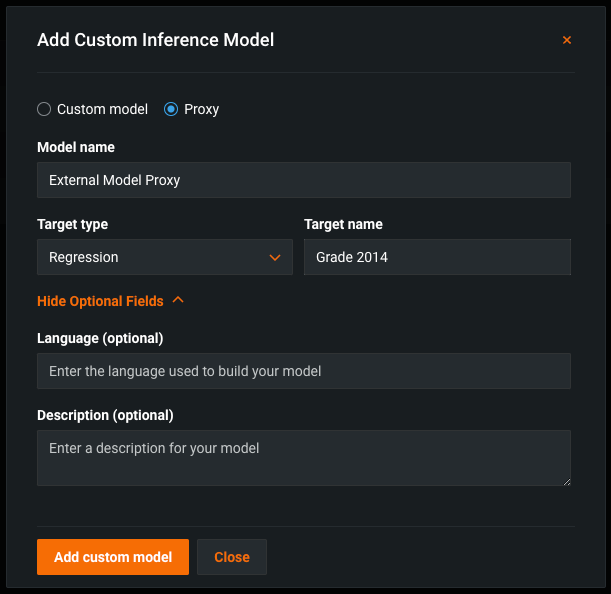Click the orange chevron in Target type
Viewport: 611px width, 594px height.
point(275,257)
